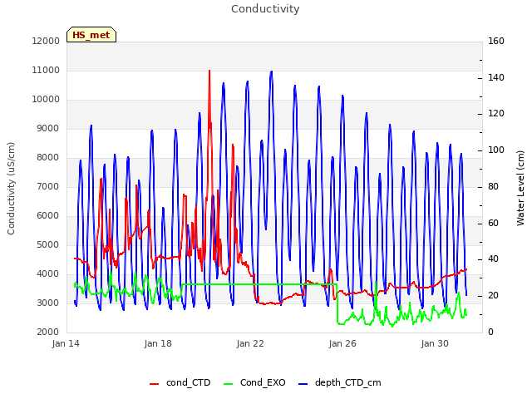This screenshot has height=399, width=532.
Task: Click the 60 right axis value
Action: (x=493, y=223)
